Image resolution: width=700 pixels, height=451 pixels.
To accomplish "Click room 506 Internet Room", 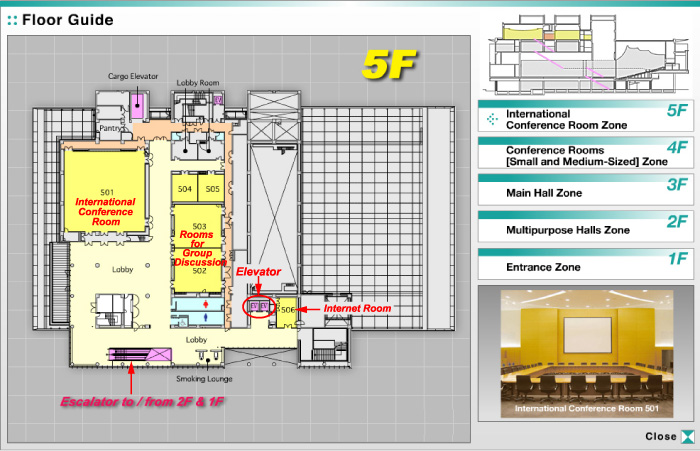I will [x=287, y=312].
